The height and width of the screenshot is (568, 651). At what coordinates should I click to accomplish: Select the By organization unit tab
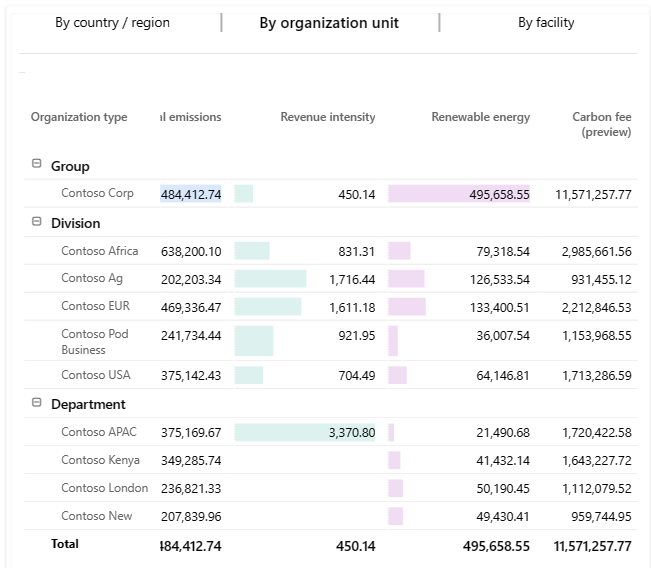[x=329, y=23]
